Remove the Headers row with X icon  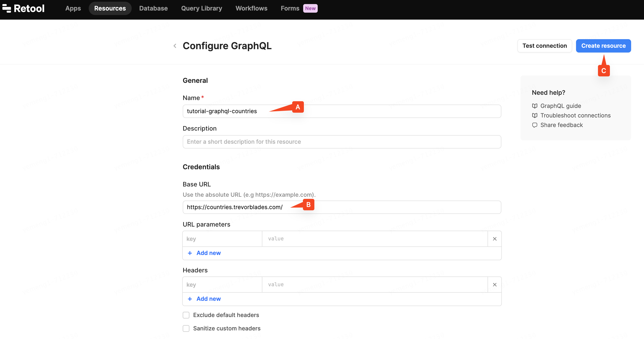(494, 285)
